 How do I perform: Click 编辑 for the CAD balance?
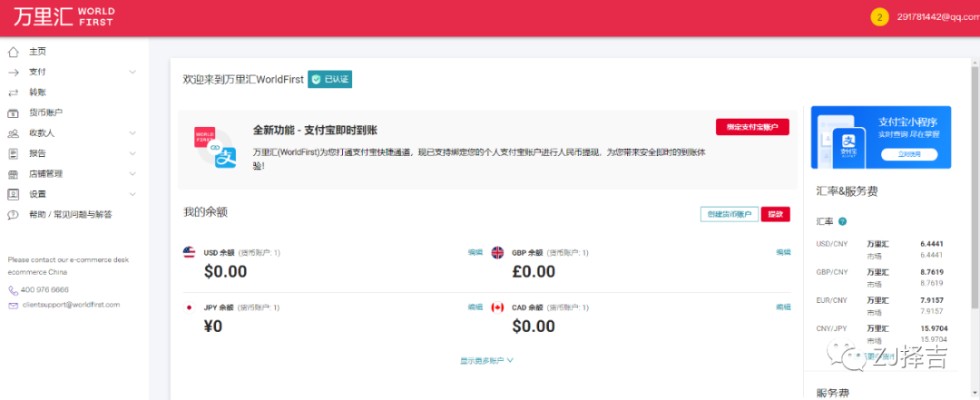(784, 307)
